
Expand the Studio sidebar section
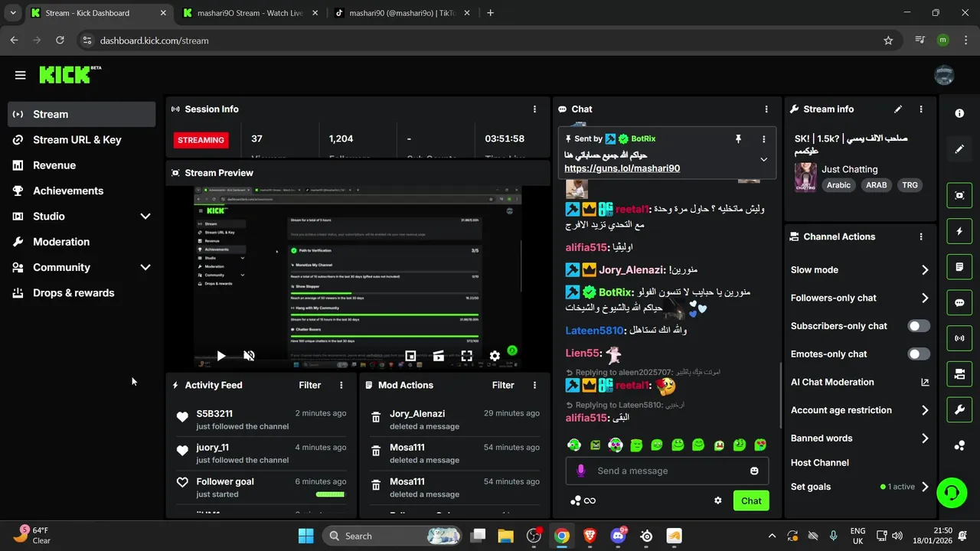point(145,217)
